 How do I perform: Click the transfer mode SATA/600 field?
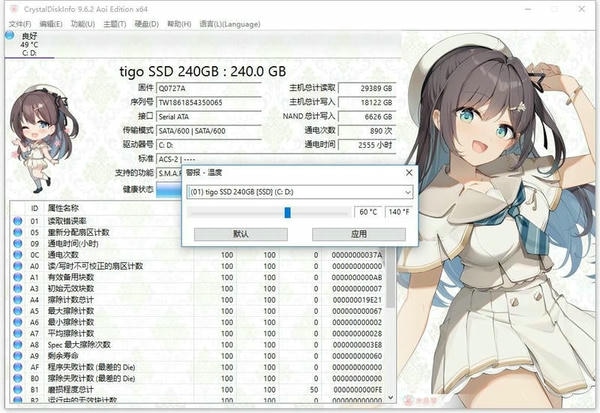pos(209,131)
